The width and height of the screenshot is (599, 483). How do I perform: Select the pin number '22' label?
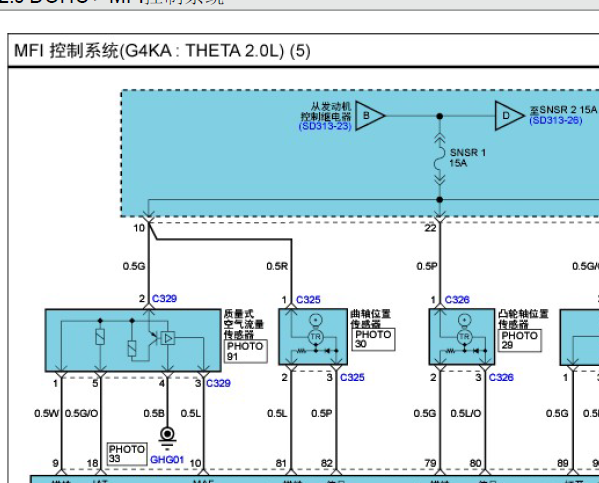tap(430, 228)
